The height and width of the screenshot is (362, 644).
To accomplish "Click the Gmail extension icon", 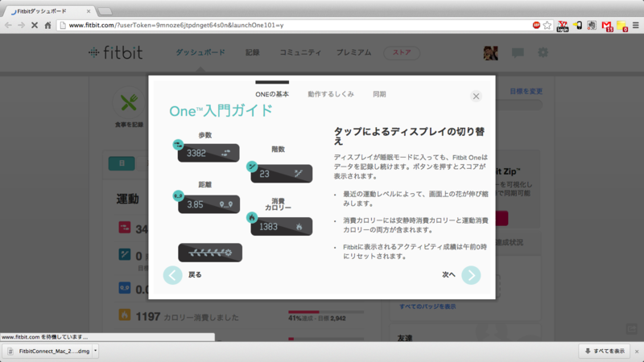I will (x=607, y=26).
